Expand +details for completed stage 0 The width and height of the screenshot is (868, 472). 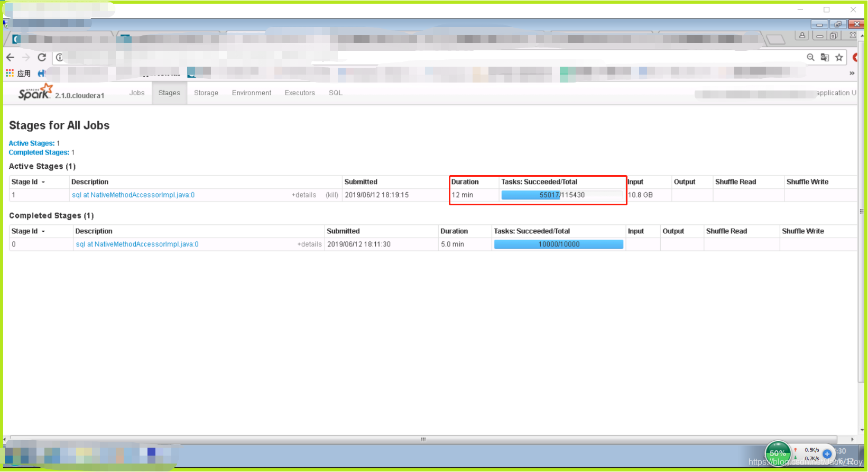click(309, 244)
